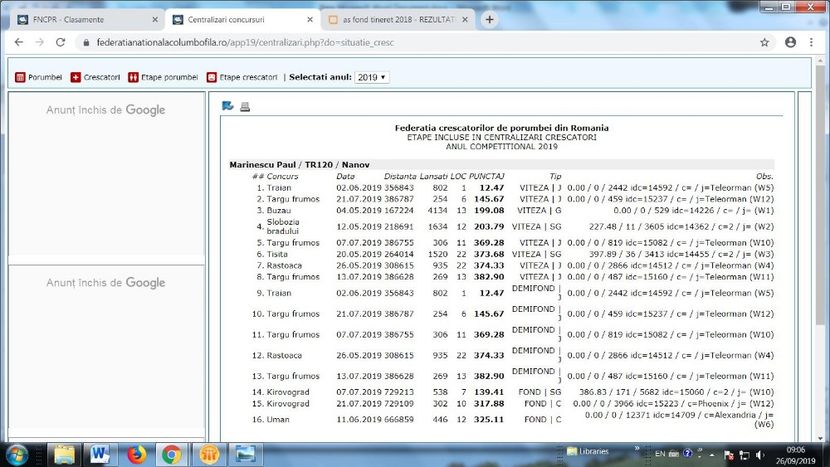Open the Chrome profile avatar icon

click(x=790, y=43)
